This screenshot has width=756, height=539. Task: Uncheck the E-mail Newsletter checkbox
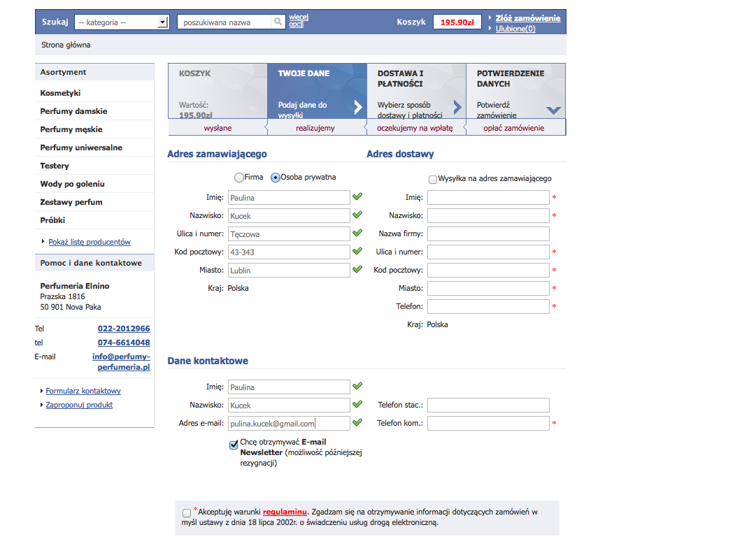tap(234, 445)
